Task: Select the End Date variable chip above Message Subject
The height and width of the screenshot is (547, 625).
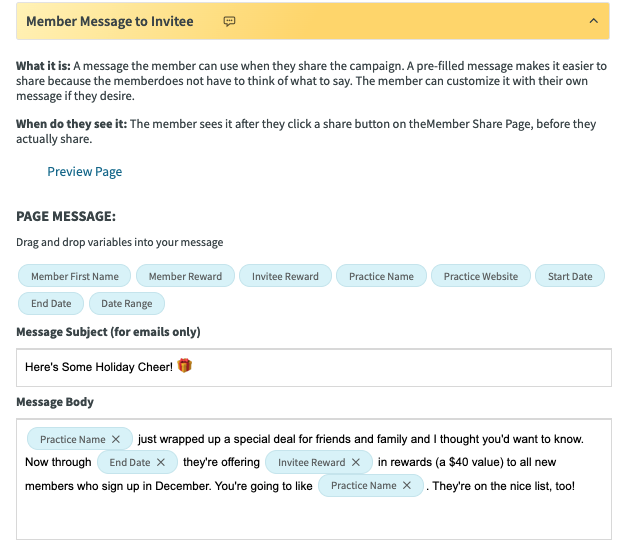Action: coord(51,303)
